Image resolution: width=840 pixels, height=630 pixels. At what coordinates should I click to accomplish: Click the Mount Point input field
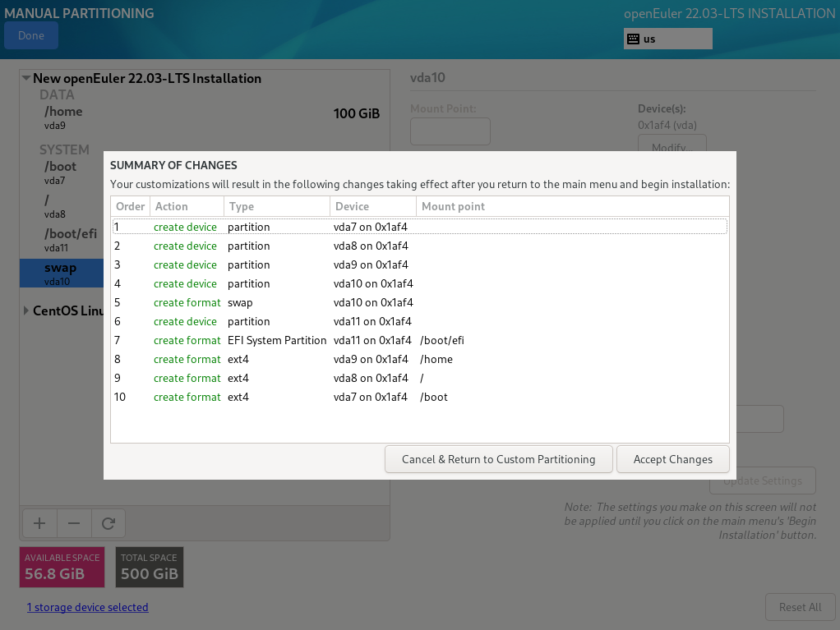pyautogui.click(x=450, y=131)
